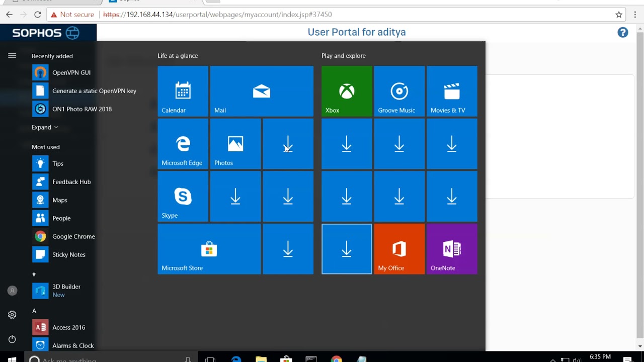The image size is (644, 362).
Task: Click the taskbar clock showing 6:35 PM
Action: coord(600,357)
